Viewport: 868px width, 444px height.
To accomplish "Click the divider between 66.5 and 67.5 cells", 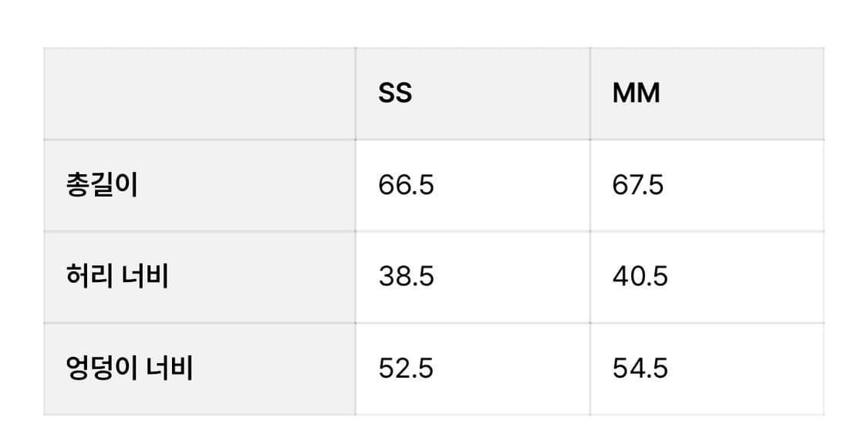I will pyautogui.click(x=590, y=186).
